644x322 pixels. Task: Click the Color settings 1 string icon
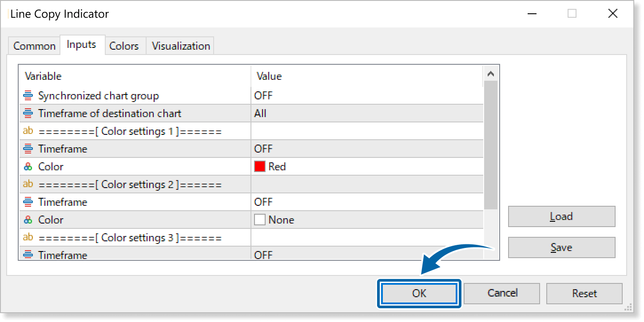[28, 131]
